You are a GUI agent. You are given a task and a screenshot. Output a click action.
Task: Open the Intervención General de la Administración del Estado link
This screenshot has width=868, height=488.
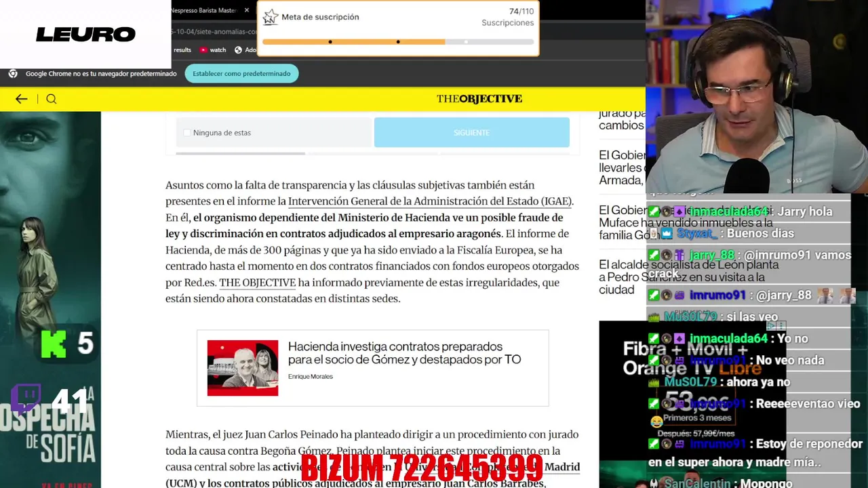pyautogui.click(x=430, y=201)
